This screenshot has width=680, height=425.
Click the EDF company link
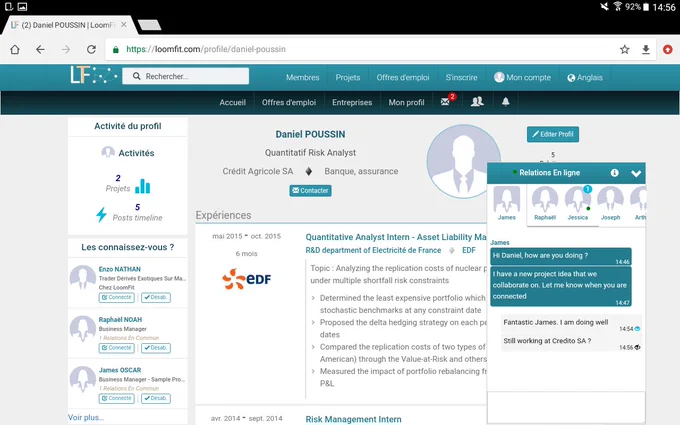[x=469, y=250]
